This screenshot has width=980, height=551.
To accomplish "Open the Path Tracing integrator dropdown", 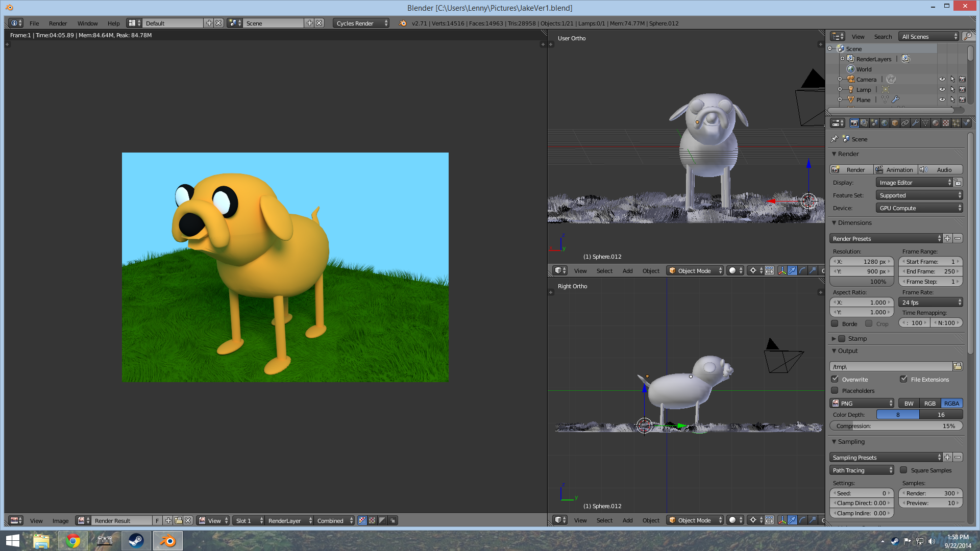I will point(862,470).
